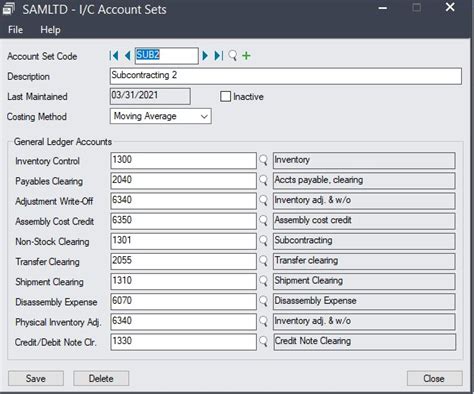474x394 pixels.
Task: Click the Close button at bottom
Action: pos(434,379)
